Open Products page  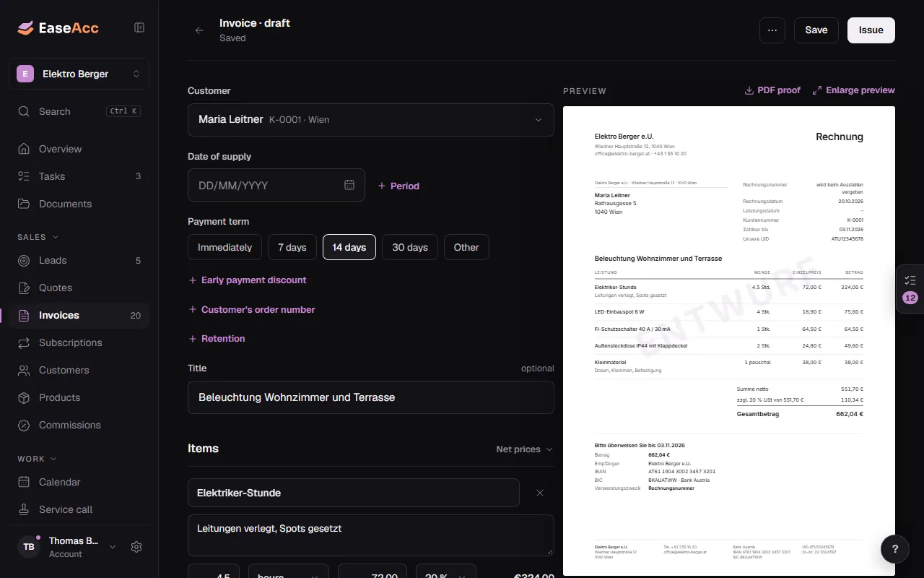[x=79, y=397]
